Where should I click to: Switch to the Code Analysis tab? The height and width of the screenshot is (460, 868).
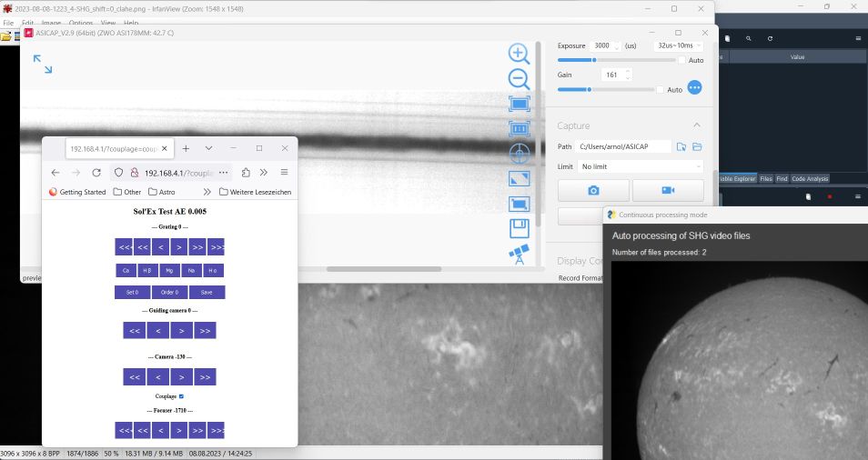[810, 178]
